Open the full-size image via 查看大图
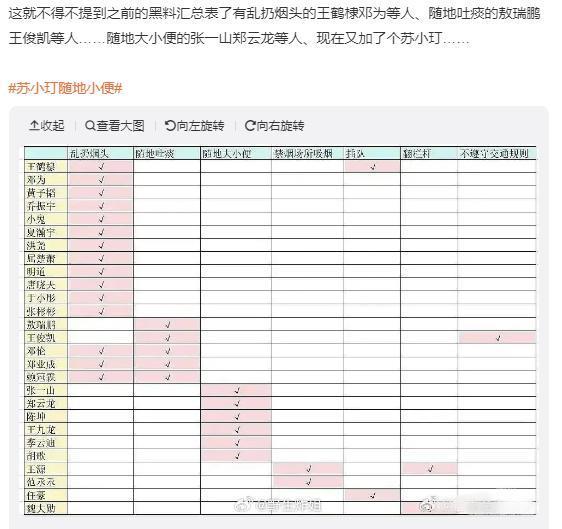The width and height of the screenshot is (562, 529). point(115,126)
